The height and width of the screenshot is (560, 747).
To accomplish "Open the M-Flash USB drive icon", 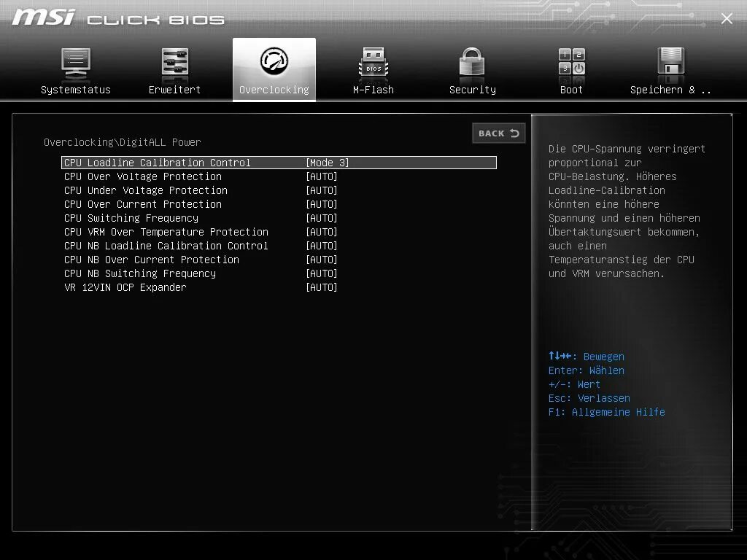I will [x=373, y=61].
